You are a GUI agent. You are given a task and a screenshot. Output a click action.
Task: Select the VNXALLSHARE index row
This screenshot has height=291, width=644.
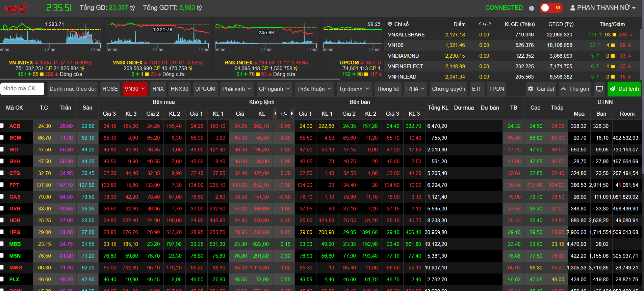tap(513, 34)
